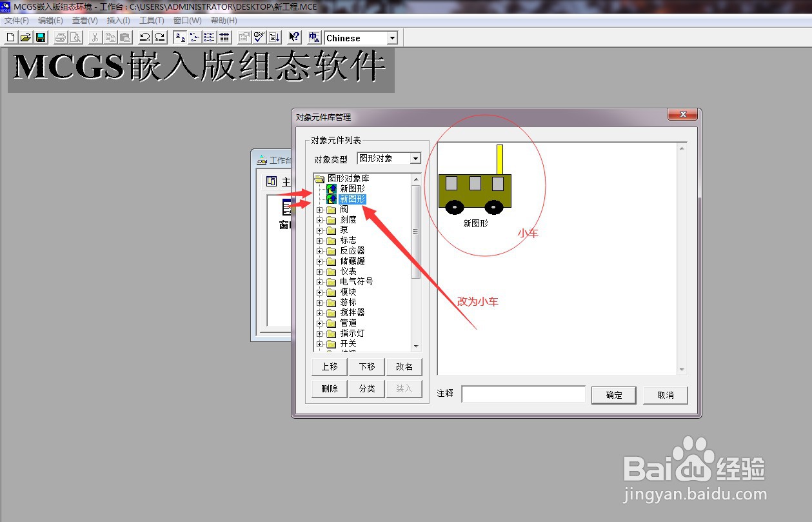Click the Print toolbar icon
The width and height of the screenshot is (812, 522).
tap(60, 37)
